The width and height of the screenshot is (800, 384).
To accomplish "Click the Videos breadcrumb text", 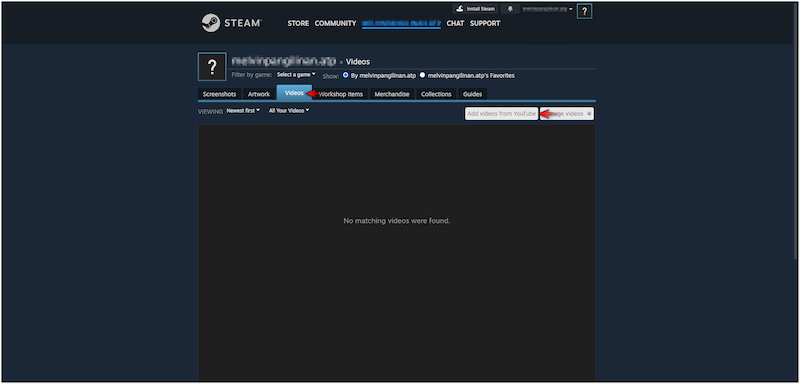I will (358, 62).
